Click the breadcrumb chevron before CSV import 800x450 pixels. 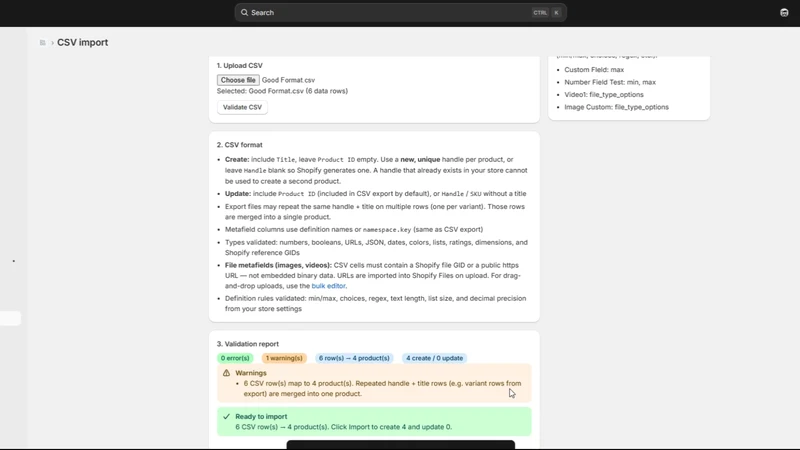pyautogui.click(x=52, y=43)
